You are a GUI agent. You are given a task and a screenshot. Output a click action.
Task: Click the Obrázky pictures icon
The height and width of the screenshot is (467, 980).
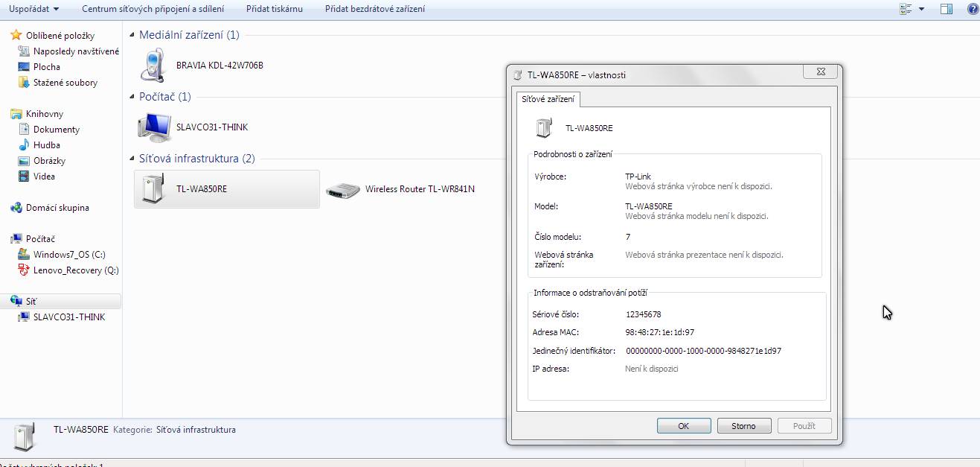25,161
